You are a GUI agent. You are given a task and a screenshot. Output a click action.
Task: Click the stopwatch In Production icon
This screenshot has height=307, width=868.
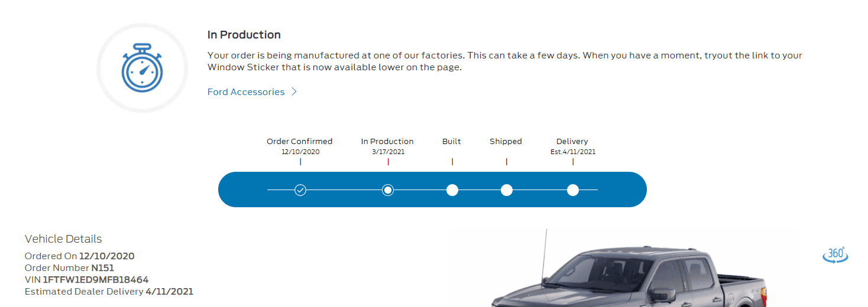142,68
